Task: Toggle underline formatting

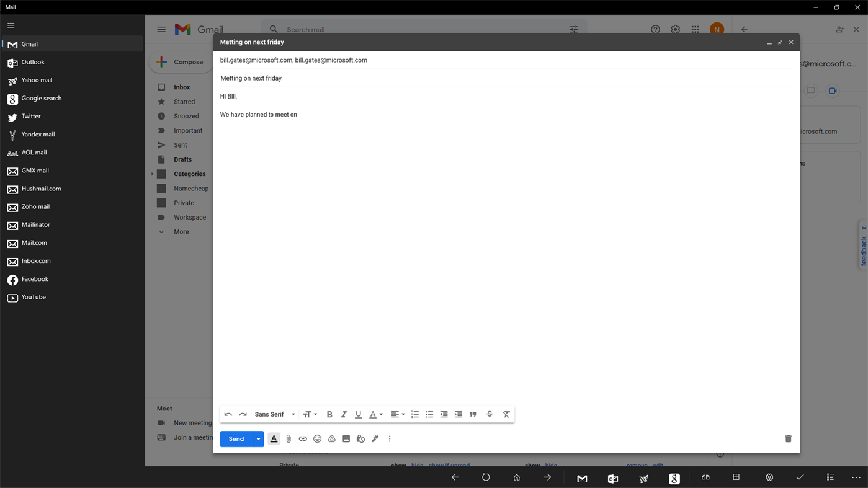Action: pyautogui.click(x=358, y=414)
